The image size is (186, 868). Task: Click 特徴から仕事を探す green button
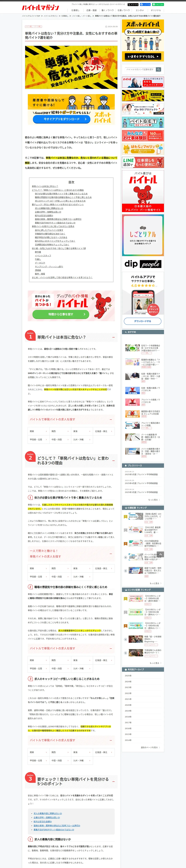click(x=61, y=314)
